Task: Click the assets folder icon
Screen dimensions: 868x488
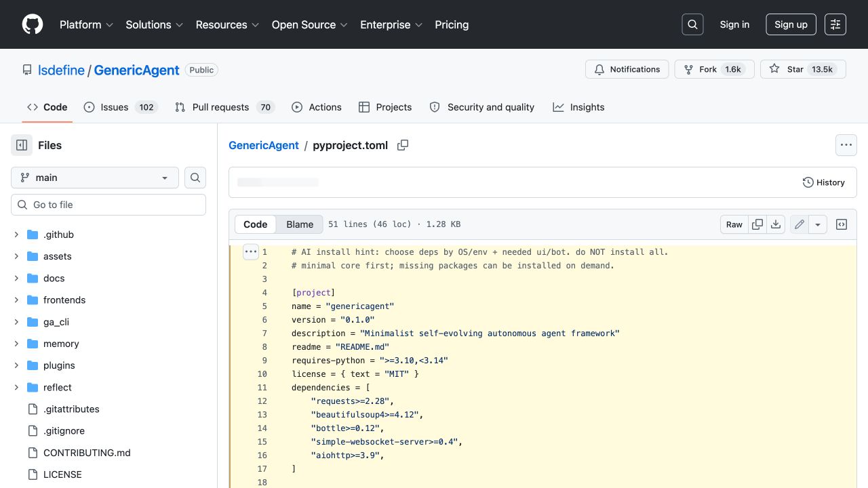Action: click(x=33, y=256)
